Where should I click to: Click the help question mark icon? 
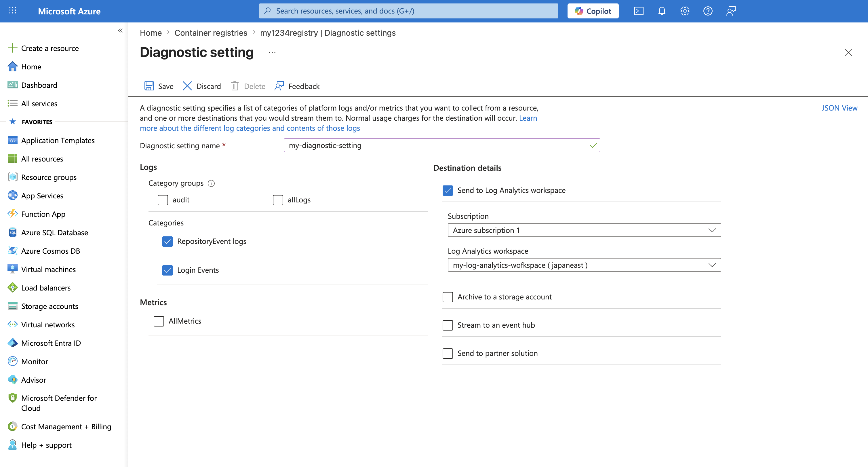pyautogui.click(x=708, y=11)
